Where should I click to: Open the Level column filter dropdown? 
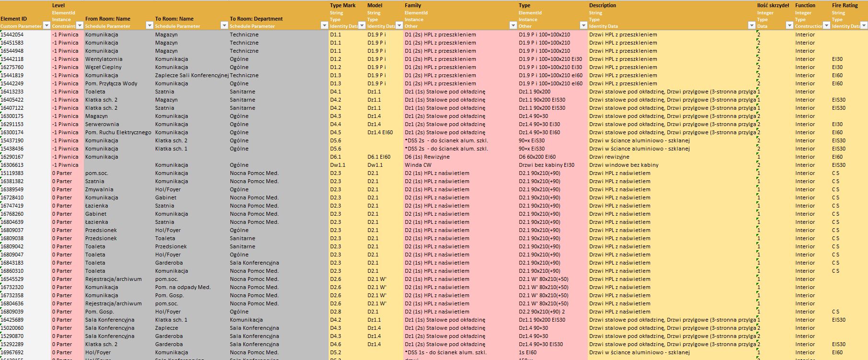(80, 26)
